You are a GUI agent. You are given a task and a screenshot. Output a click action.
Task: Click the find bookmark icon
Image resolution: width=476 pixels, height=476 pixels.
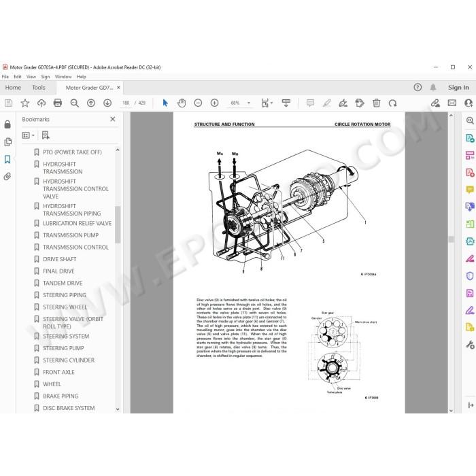(46, 135)
